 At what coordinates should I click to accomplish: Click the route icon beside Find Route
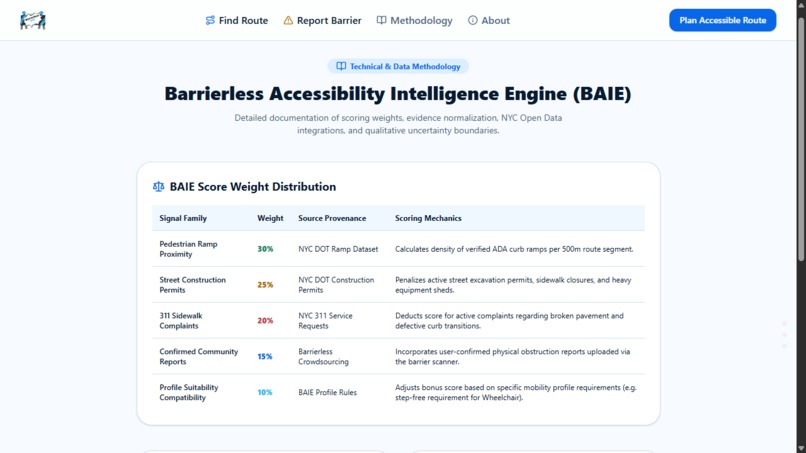[210, 21]
